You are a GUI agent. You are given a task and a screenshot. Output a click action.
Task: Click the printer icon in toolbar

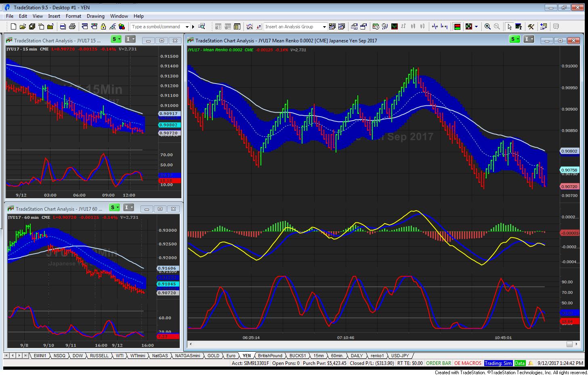[x=72, y=27]
